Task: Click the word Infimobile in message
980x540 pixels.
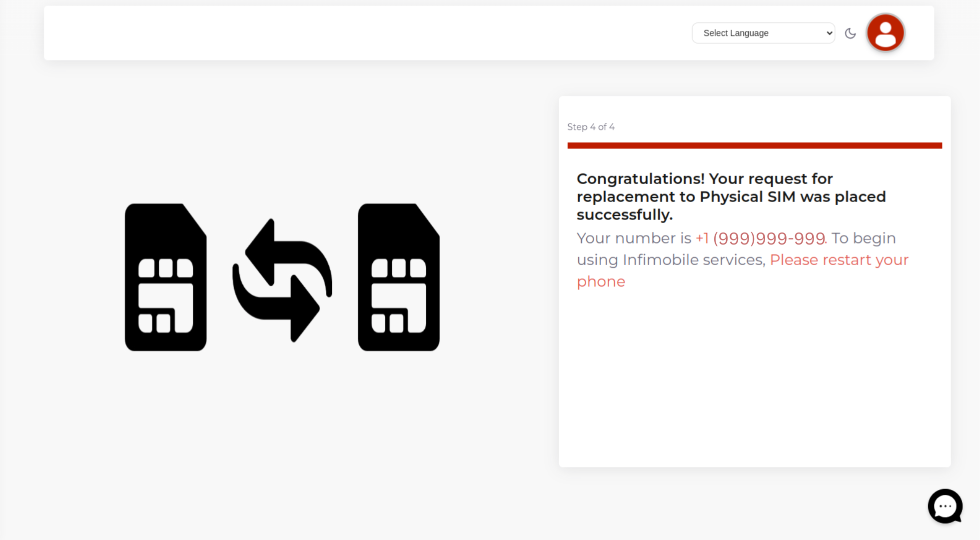Action: pyautogui.click(x=660, y=260)
